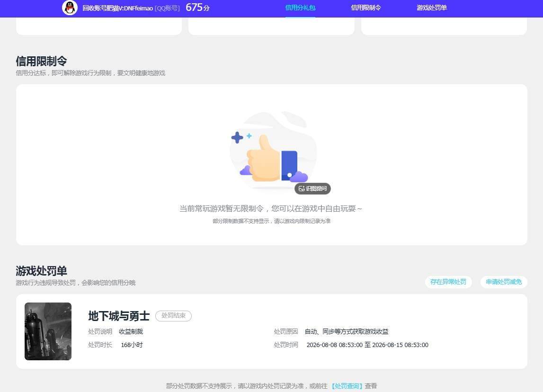Click the 地下城与勇士 game cover thumbnail
This screenshot has height=392, width=543.
(x=48, y=331)
